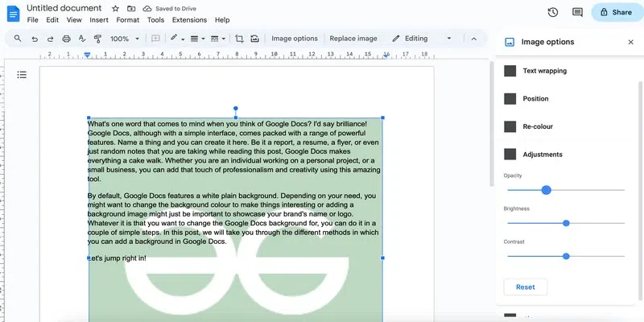Open the Format menu
The width and height of the screenshot is (644, 322).
pos(128,19)
